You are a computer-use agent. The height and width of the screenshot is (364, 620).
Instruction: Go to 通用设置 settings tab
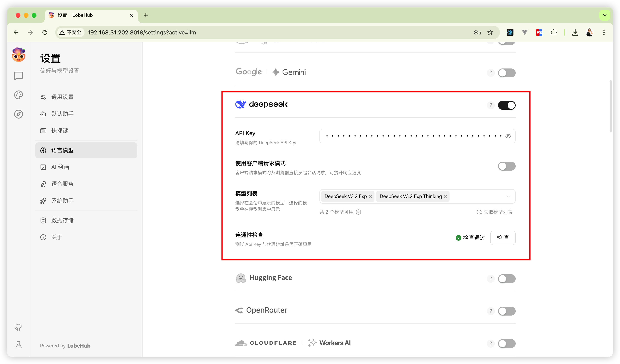[62, 97]
